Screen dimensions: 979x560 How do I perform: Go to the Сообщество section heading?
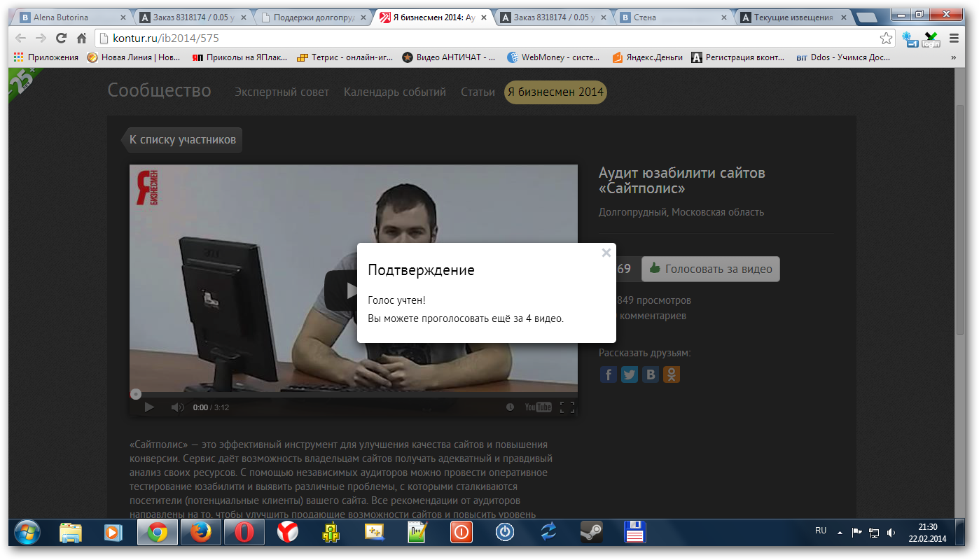pyautogui.click(x=159, y=90)
